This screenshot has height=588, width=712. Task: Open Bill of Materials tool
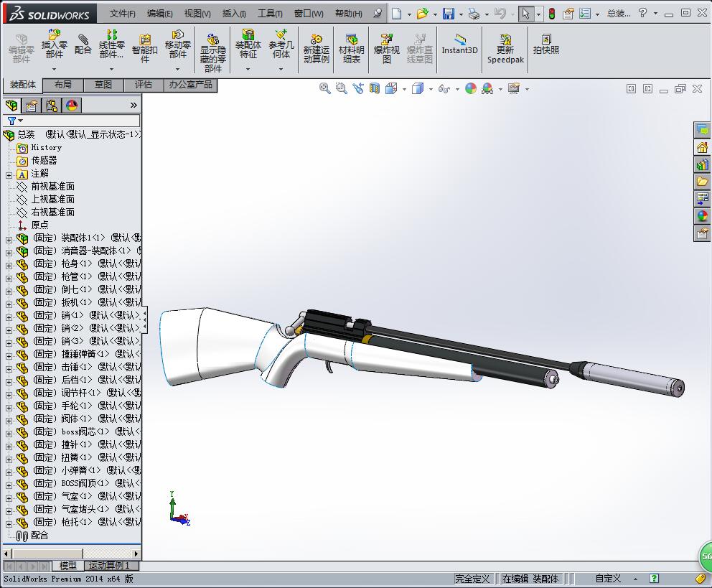pyautogui.click(x=352, y=48)
